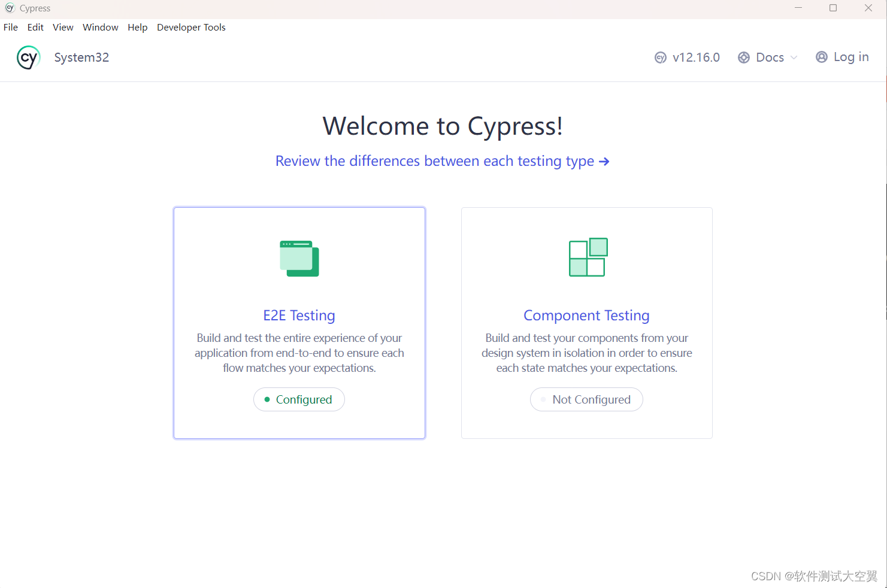
Task: Click the E2E Testing browser window icon
Action: 299,259
